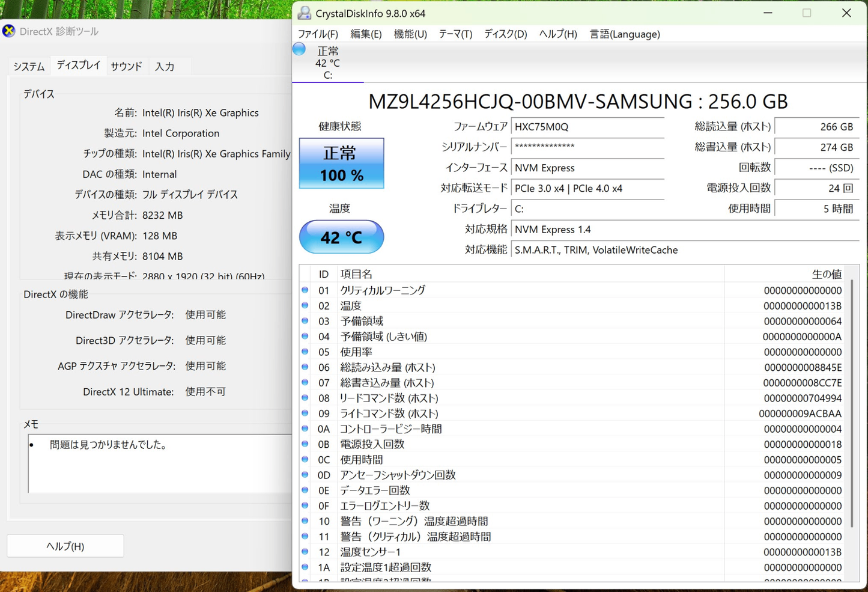Switch to サウンド tab in DirectX tool

pos(126,67)
